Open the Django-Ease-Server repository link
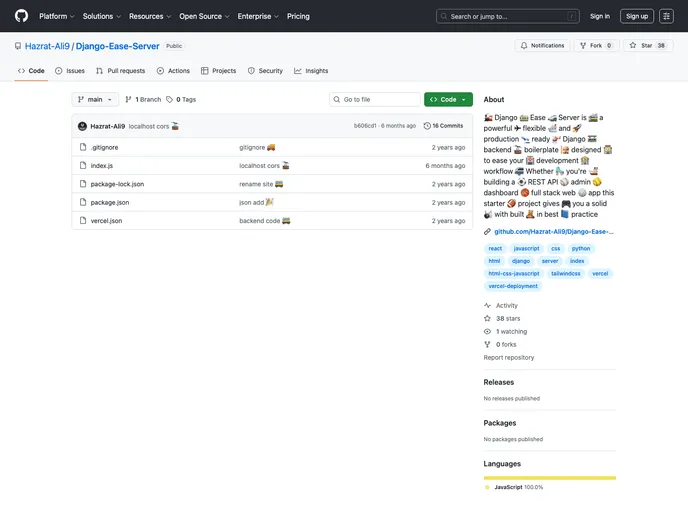 pos(118,46)
